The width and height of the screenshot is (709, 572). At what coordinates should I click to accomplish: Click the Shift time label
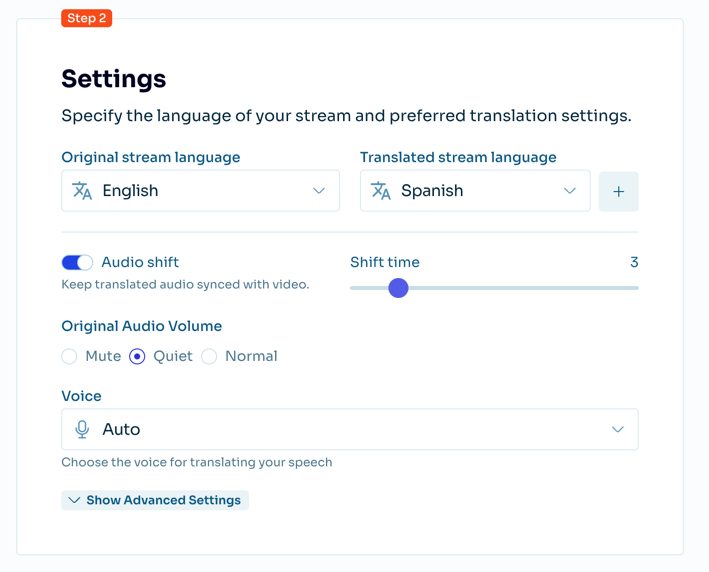click(385, 262)
